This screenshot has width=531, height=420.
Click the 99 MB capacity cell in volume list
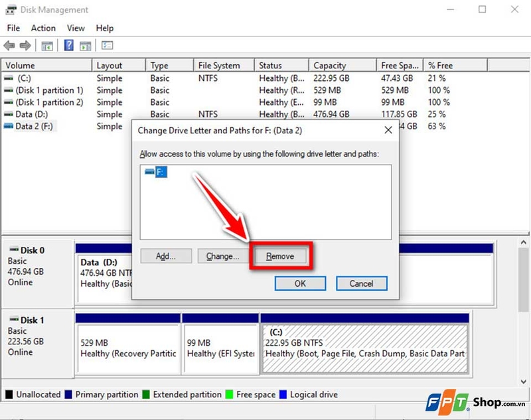click(325, 102)
